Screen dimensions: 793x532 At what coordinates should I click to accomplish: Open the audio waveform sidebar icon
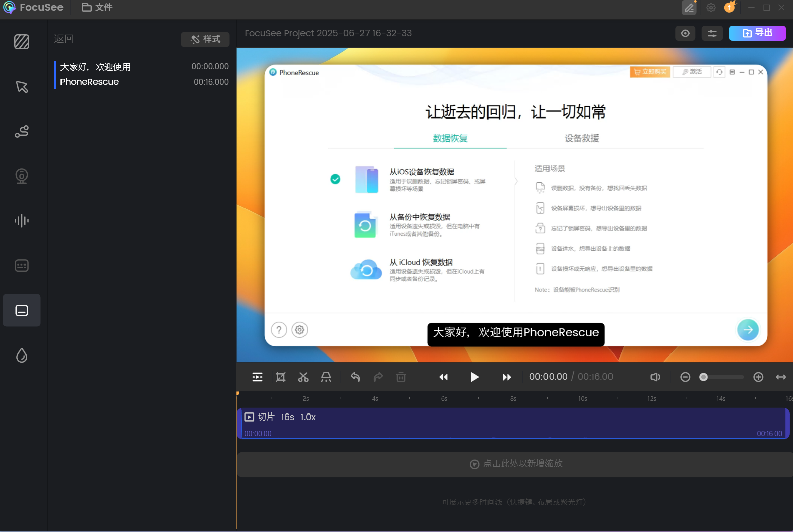[22, 221]
